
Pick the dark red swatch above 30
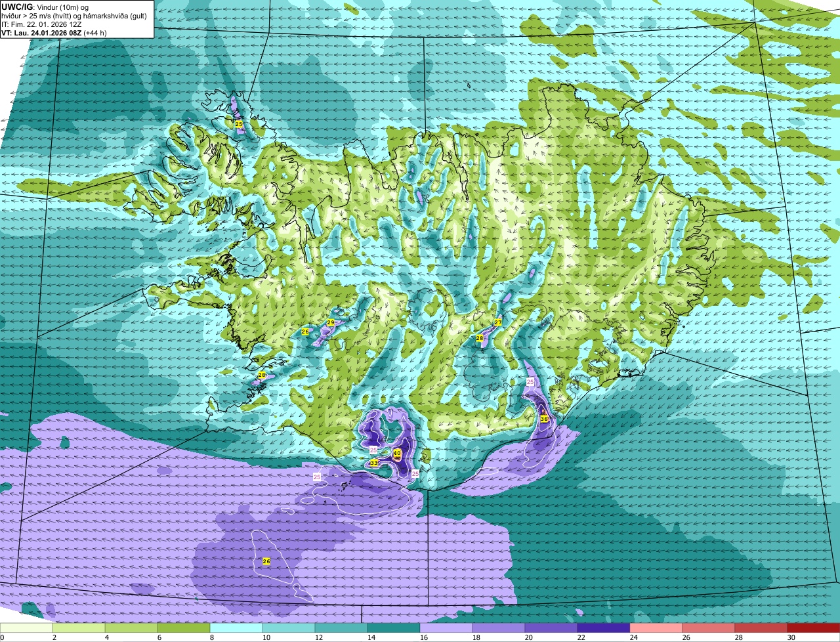click(x=814, y=628)
